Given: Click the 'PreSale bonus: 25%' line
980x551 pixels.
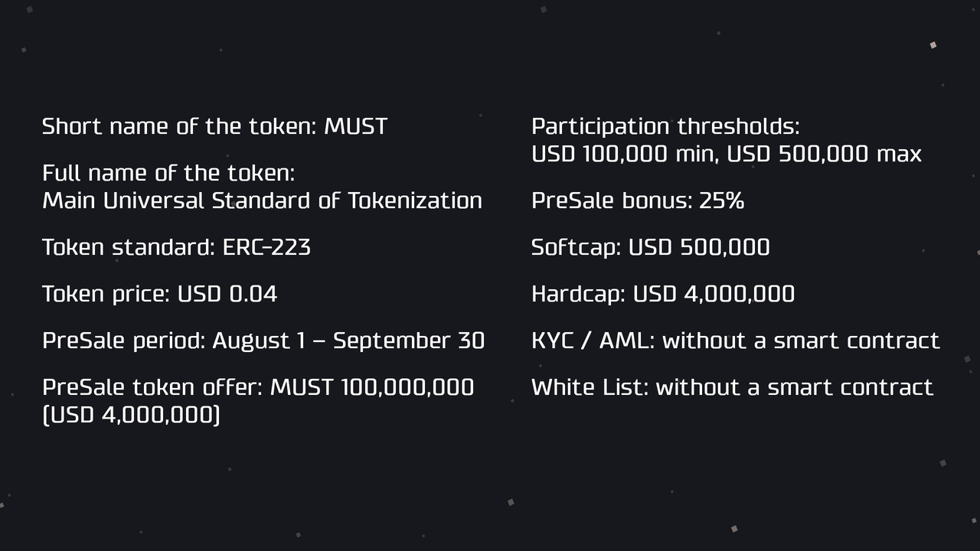Looking at the screenshot, I should pos(638,201).
